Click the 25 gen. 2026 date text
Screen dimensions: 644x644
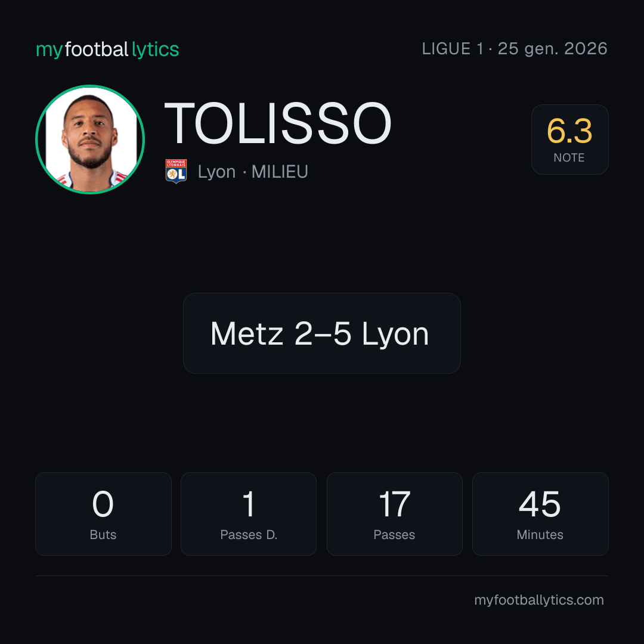click(553, 49)
